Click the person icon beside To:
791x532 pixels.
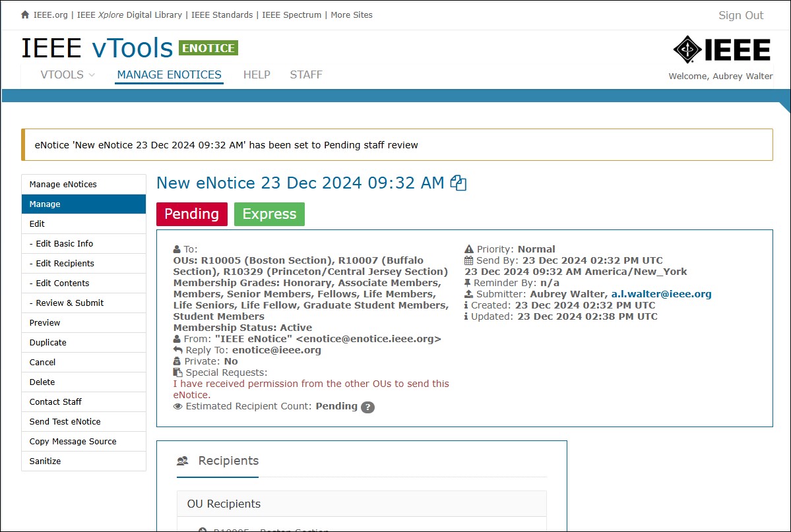pyautogui.click(x=177, y=249)
